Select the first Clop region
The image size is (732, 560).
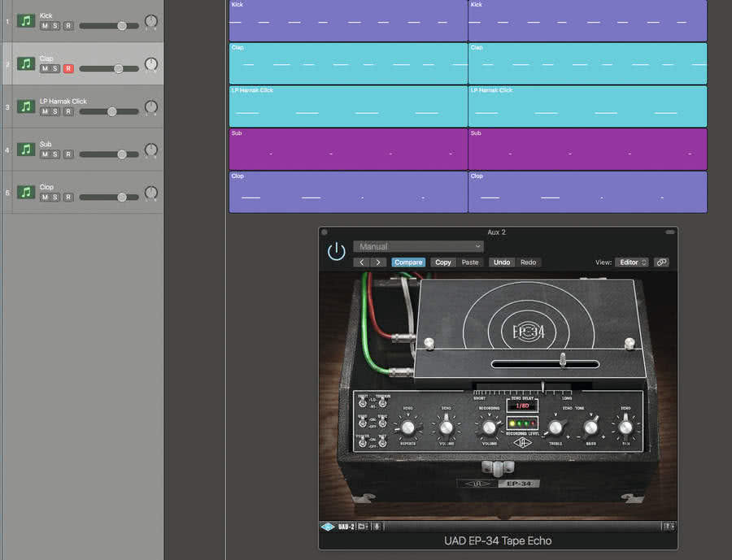coord(348,193)
